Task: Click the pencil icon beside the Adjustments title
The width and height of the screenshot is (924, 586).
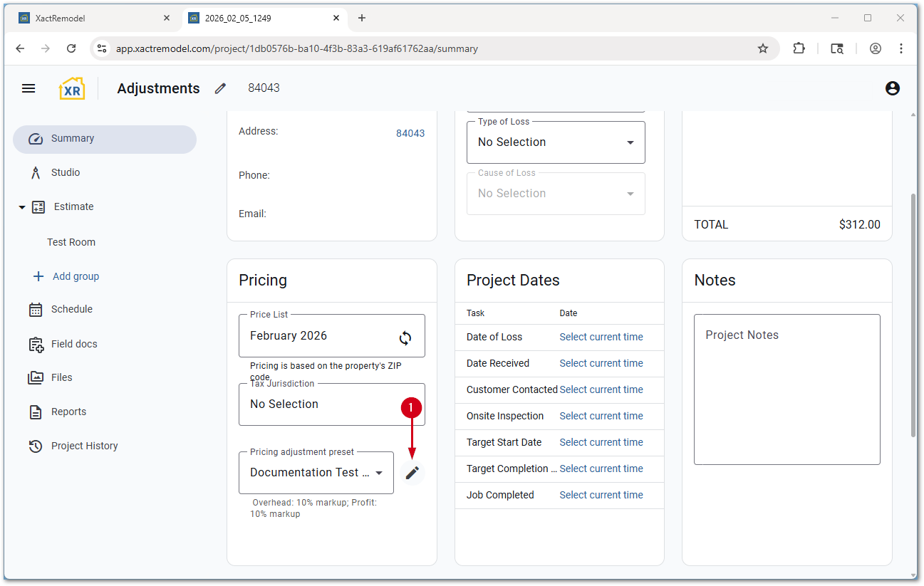Action: (221, 88)
